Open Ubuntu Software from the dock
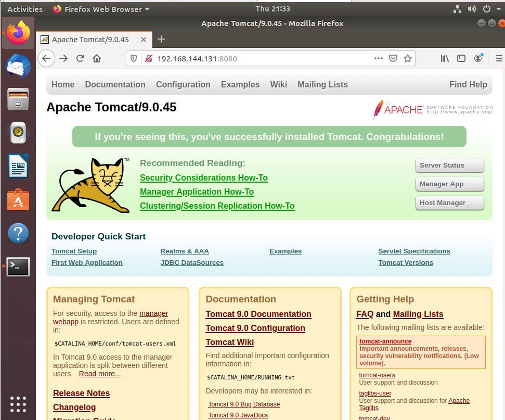The width and height of the screenshot is (505, 420). point(18,200)
